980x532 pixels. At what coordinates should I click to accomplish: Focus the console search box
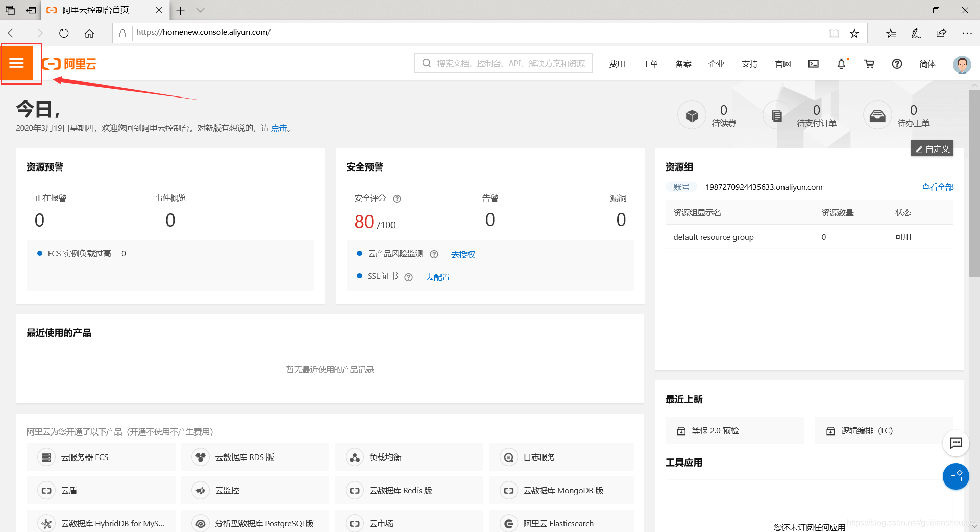point(503,63)
